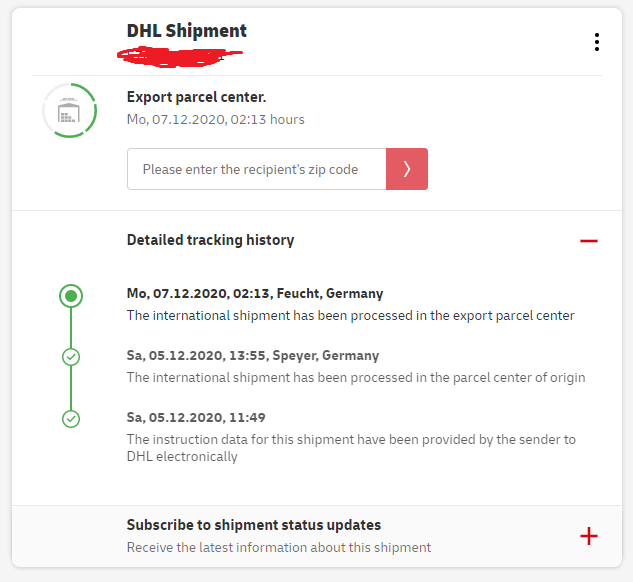Click the Feucht current status marker
This screenshot has width=633, height=582.
click(x=71, y=296)
